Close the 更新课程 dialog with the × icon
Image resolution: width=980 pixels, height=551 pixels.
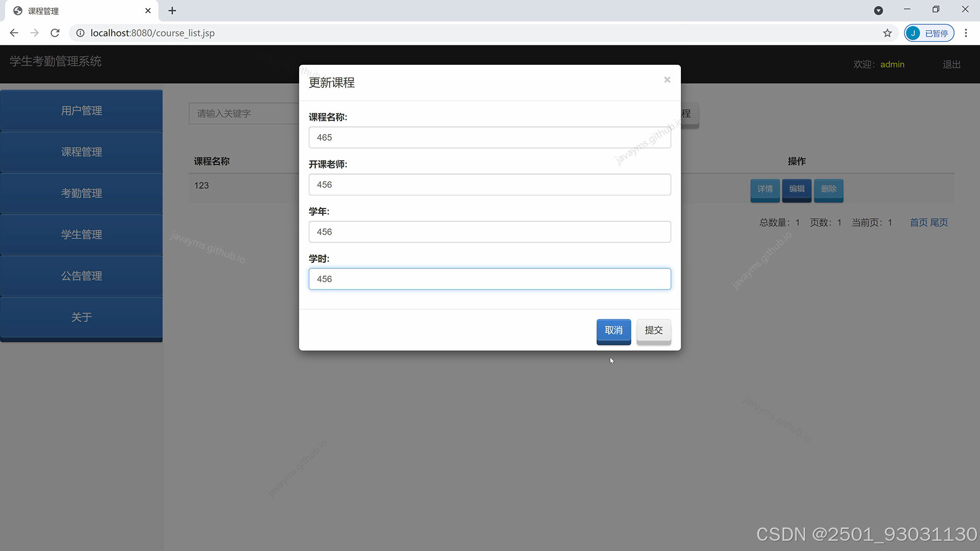click(667, 80)
